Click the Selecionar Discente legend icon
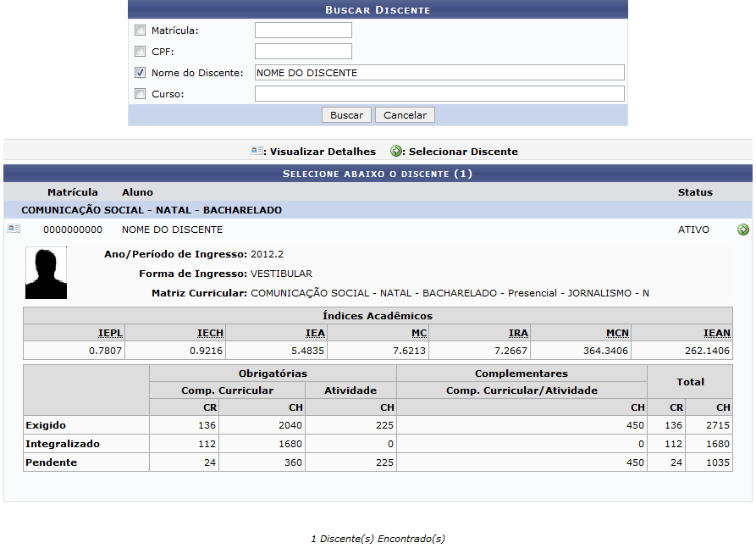 pos(396,152)
